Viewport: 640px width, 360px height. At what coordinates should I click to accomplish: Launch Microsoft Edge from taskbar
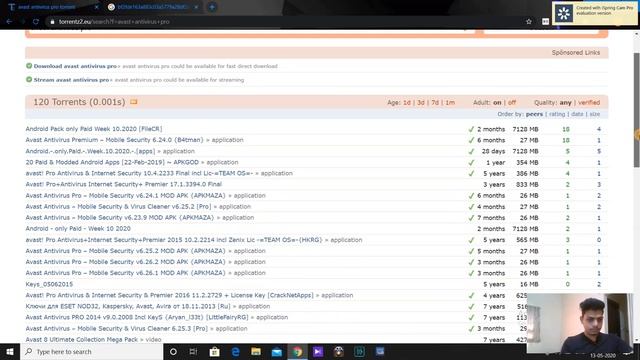(235, 351)
